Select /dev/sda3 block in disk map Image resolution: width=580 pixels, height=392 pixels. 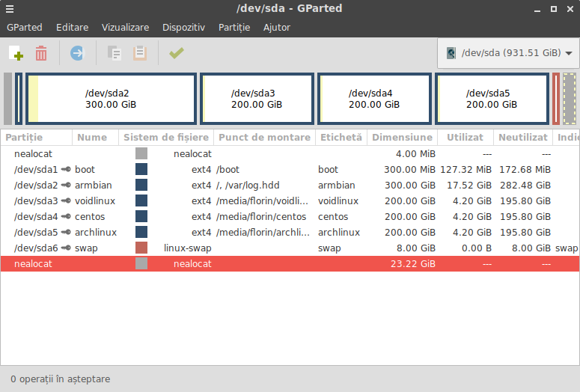coord(257,99)
